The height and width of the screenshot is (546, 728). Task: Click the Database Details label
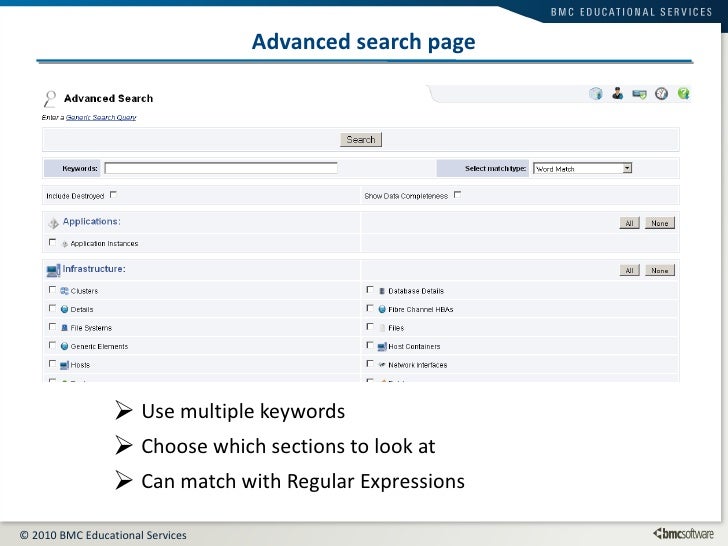(x=416, y=291)
